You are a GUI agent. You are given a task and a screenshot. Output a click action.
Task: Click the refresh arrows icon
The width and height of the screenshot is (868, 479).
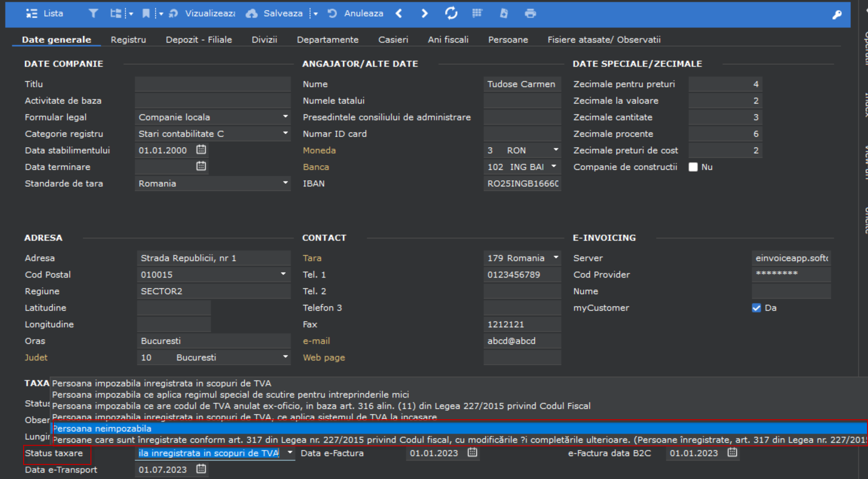[451, 14]
